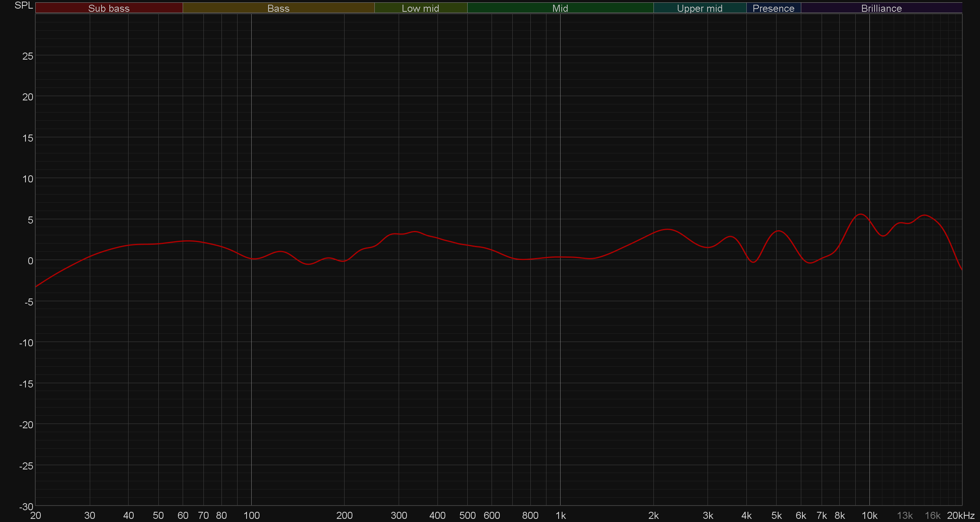Click the Bass band label
The image size is (980, 522).
278,8
